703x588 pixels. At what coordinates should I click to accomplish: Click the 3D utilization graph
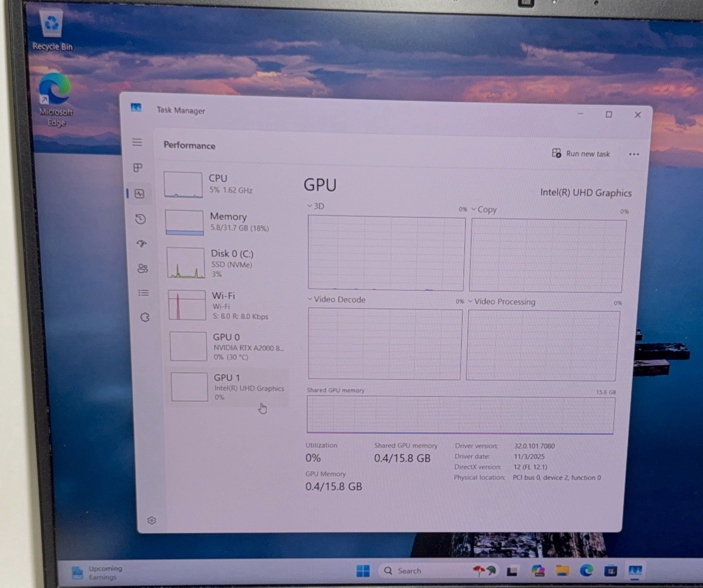point(386,253)
